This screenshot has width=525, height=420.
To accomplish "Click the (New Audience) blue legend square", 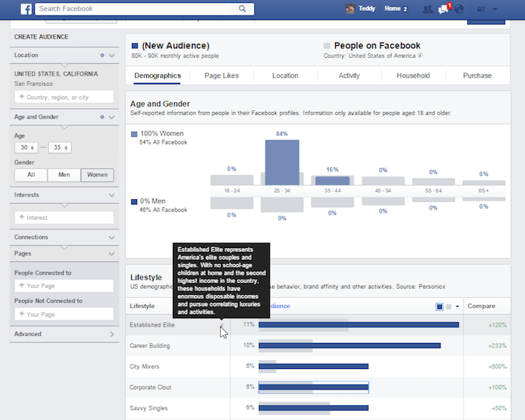I will click(135, 46).
